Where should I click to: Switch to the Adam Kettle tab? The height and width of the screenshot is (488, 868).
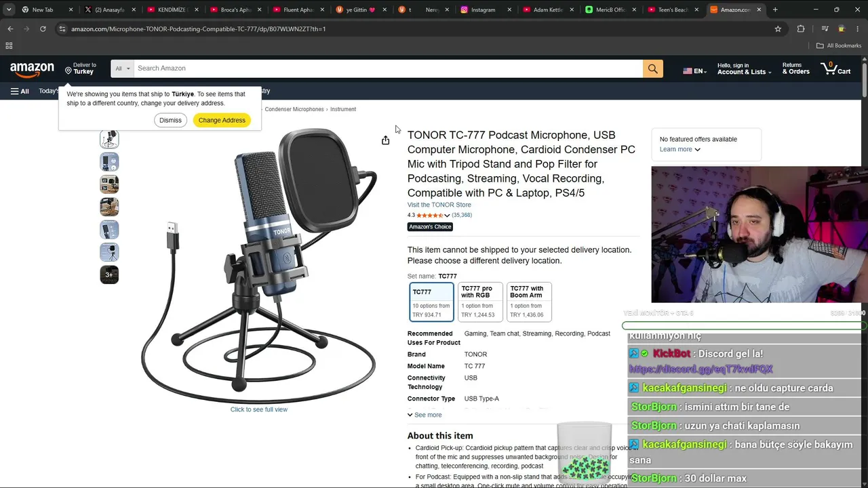coord(547,9)
